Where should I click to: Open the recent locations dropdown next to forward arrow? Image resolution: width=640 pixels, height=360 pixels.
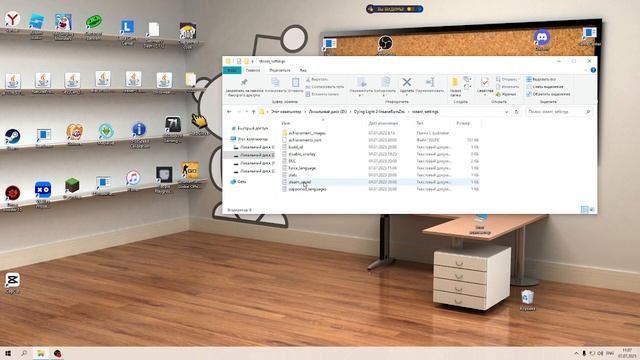247,111
